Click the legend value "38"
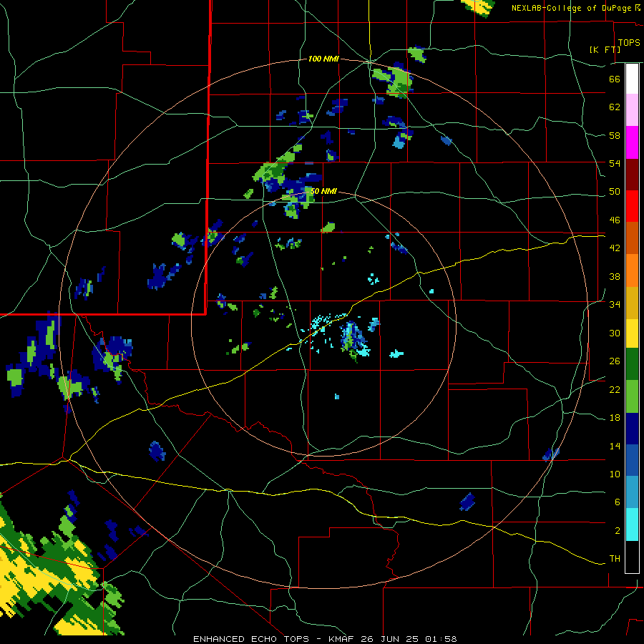The image size is (644, 644). (615, 276)
